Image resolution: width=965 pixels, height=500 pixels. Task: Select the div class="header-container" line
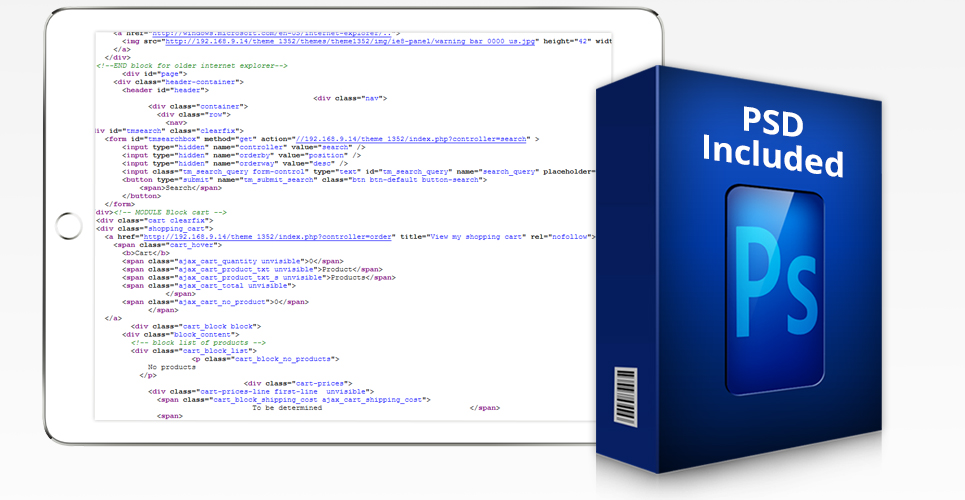[x=178, y=82]
